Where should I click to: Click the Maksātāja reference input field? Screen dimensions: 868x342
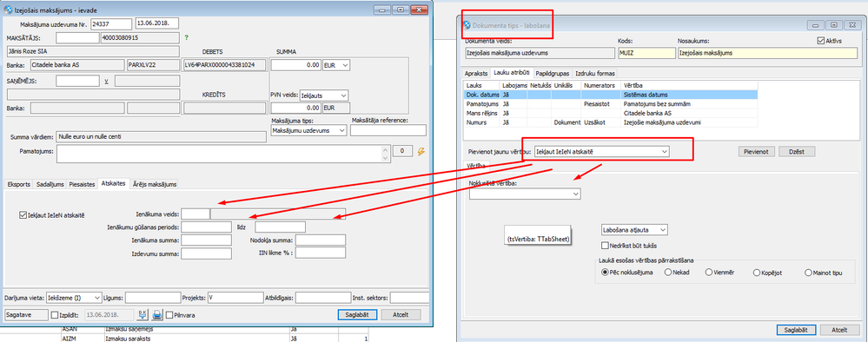388,130
